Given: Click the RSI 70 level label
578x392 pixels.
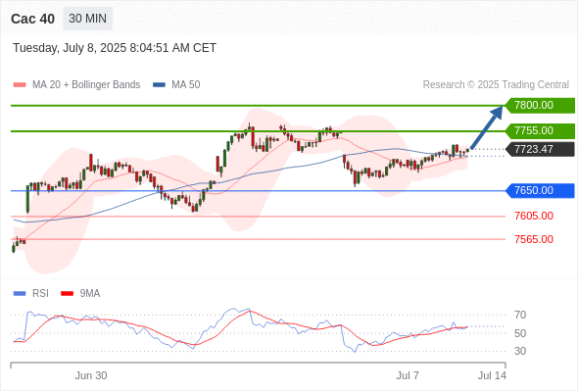Looking at the screenshot, I should [520, 315].
